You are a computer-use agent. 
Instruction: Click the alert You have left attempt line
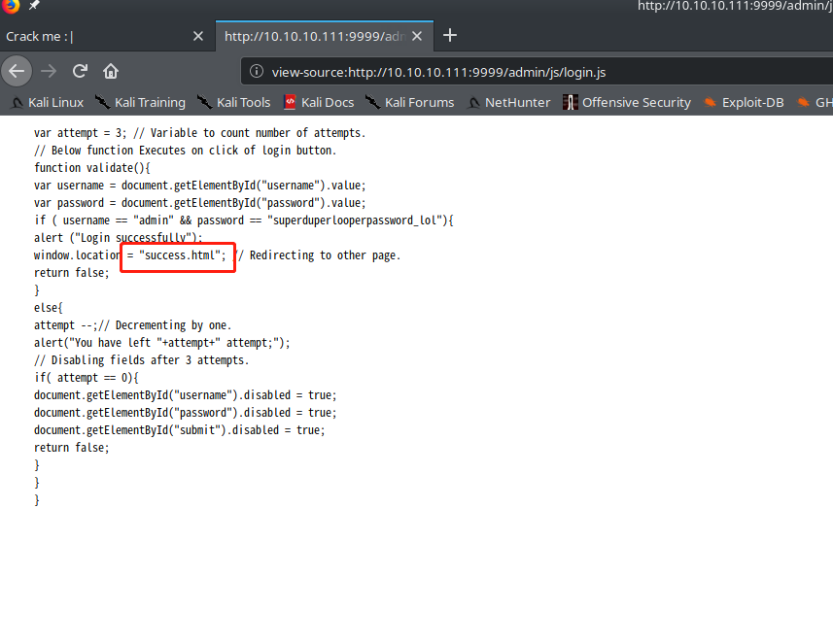click(x=162, y=343)
